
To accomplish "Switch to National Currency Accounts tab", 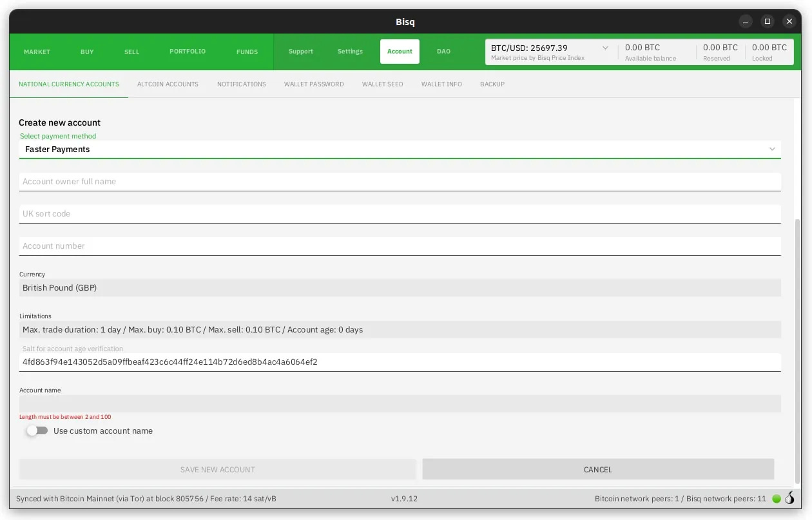I will (69, 84).
